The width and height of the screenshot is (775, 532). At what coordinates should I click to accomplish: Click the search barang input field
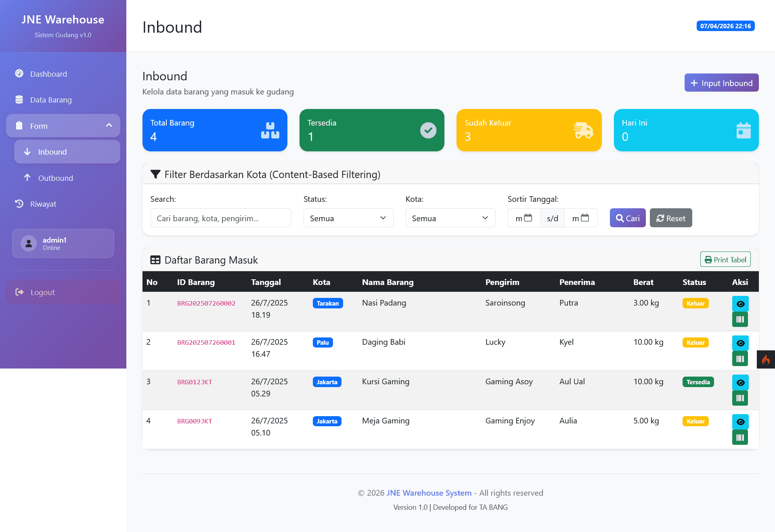(220, 218)
